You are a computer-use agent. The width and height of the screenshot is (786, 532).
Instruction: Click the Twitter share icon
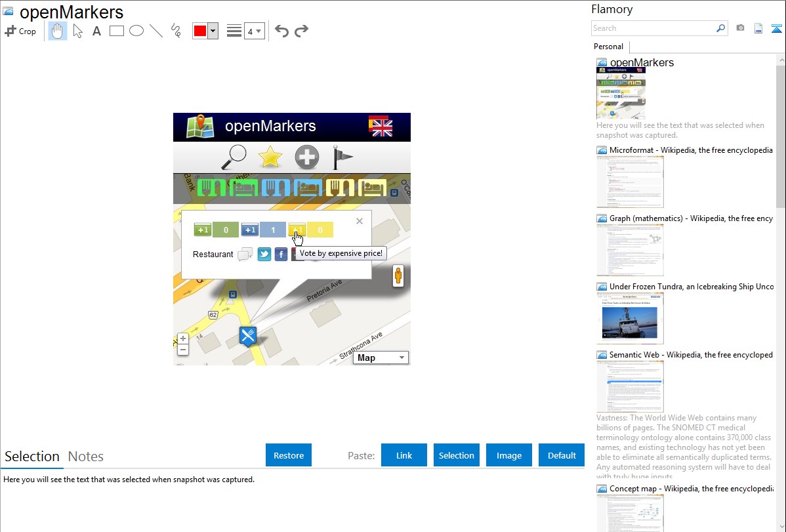pos(264,255)
